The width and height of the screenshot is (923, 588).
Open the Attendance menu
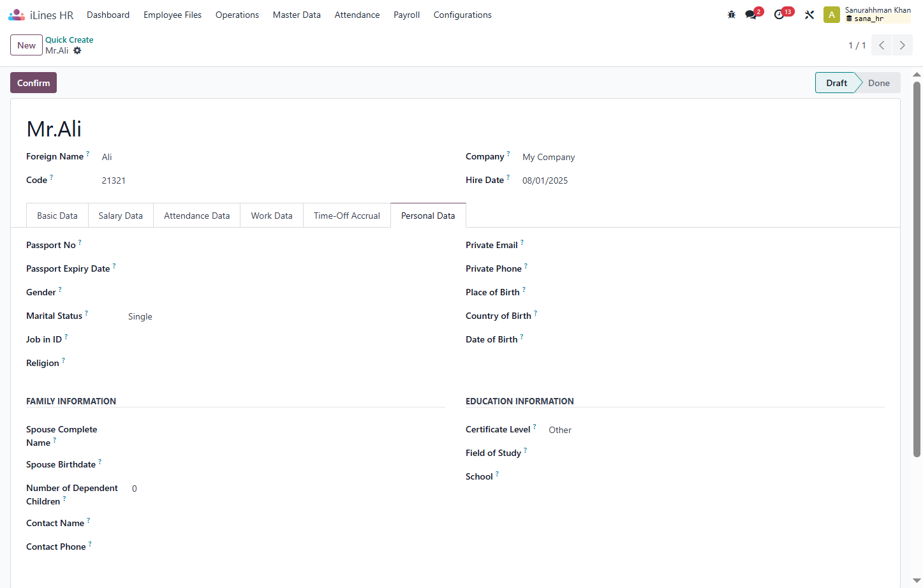[357, 15]
